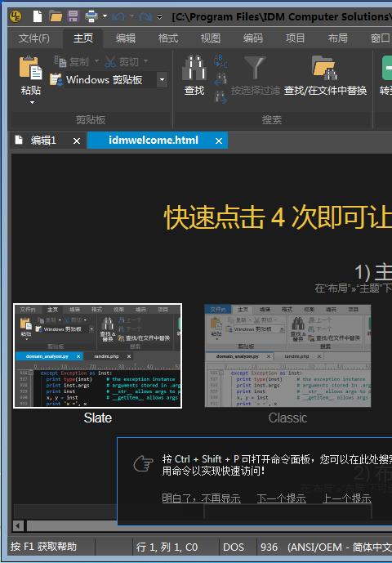Save using the floppy disk icon

coord(73,16)
